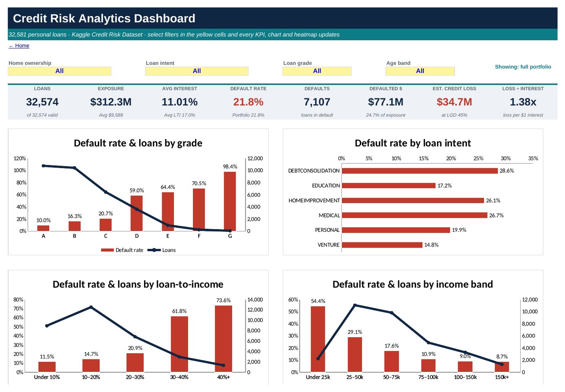Select 'Default rate & loans by income band' title
This screenshot has width=565, height=392.
(x=413, y=284)
